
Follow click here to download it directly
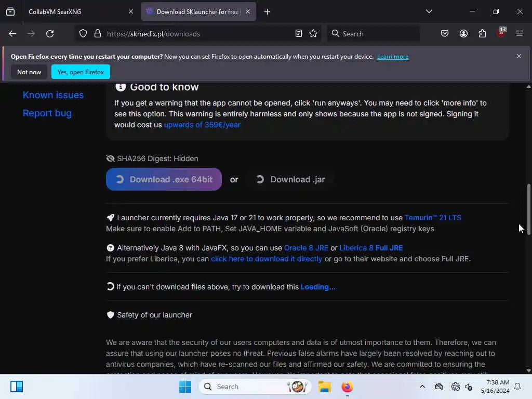267,259
